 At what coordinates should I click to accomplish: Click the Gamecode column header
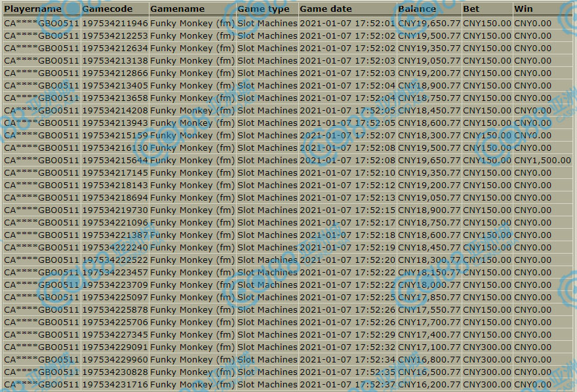pos(107,9)
